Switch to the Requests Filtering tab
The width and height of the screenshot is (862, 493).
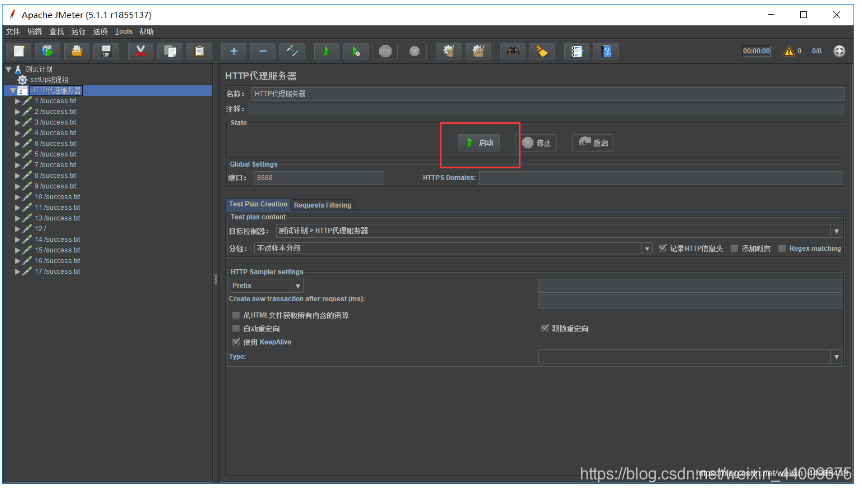(322, 205)
